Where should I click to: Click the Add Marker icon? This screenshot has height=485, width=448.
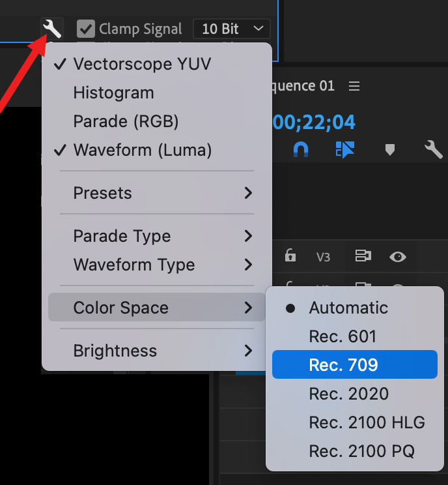coord(389,149)
